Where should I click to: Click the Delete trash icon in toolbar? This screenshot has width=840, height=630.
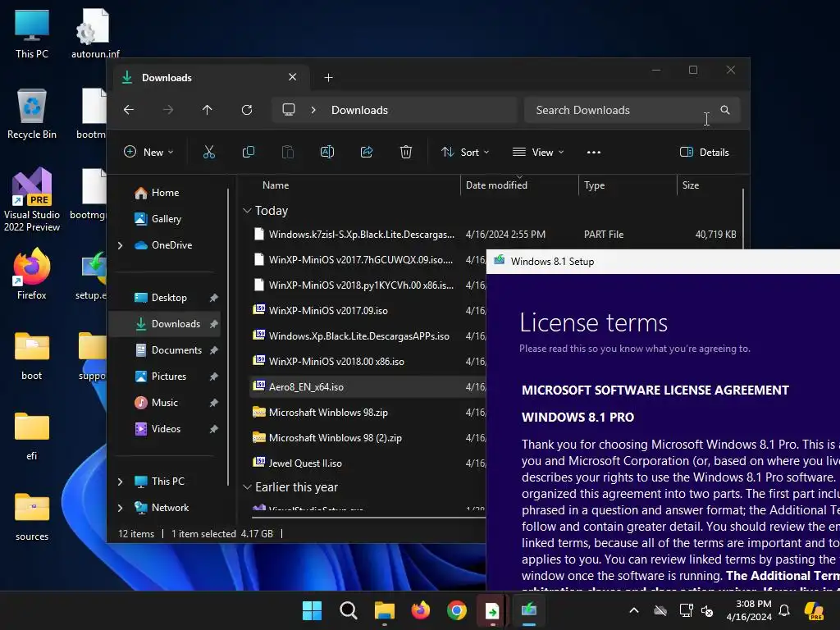pyautogui.click(x=406, y=152)
